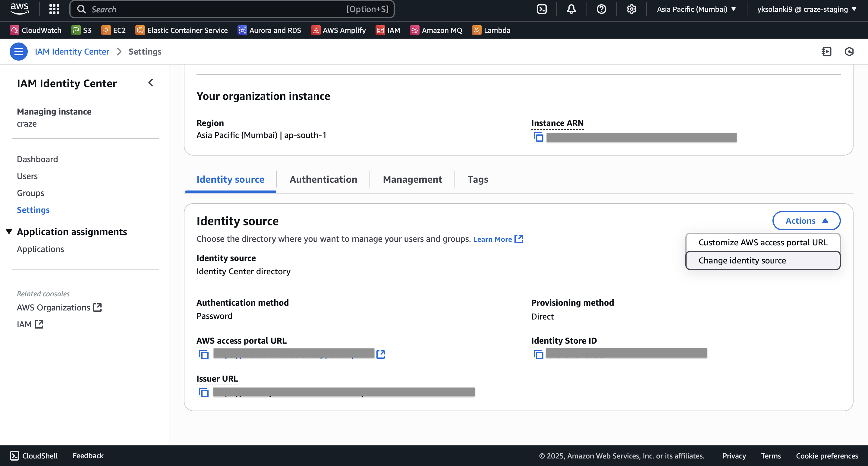Viewport: 868px width, 466px height.
Task: Collapse the IAM Identity Center sidebar
Action: [x=151, y=83]
